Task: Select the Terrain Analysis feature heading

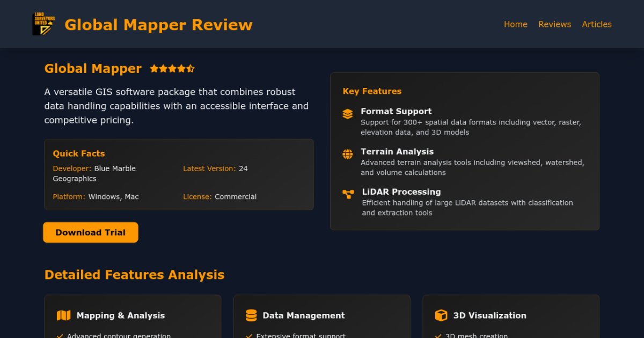Action: 397,151
